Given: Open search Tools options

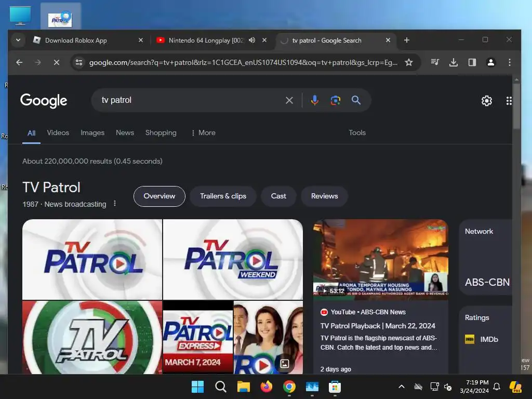Looking at the screenshot, I should point(357,132).
